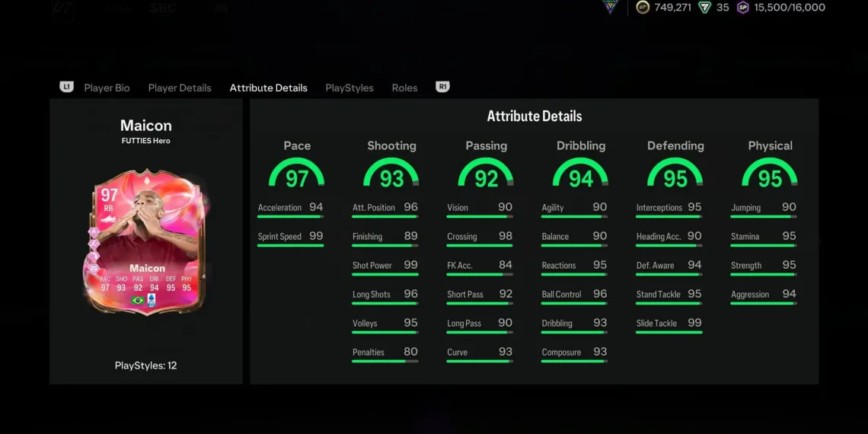This screenshot has height=434, width=868.
Task: Select the PlayStyles tab
Action: click(349, 88)
